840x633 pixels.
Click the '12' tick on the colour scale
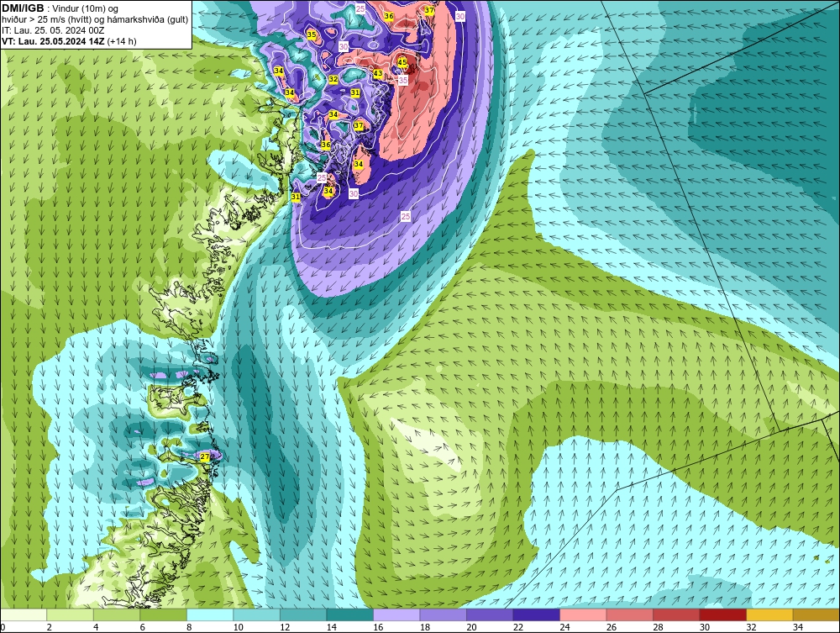click(x=285, y=627)
